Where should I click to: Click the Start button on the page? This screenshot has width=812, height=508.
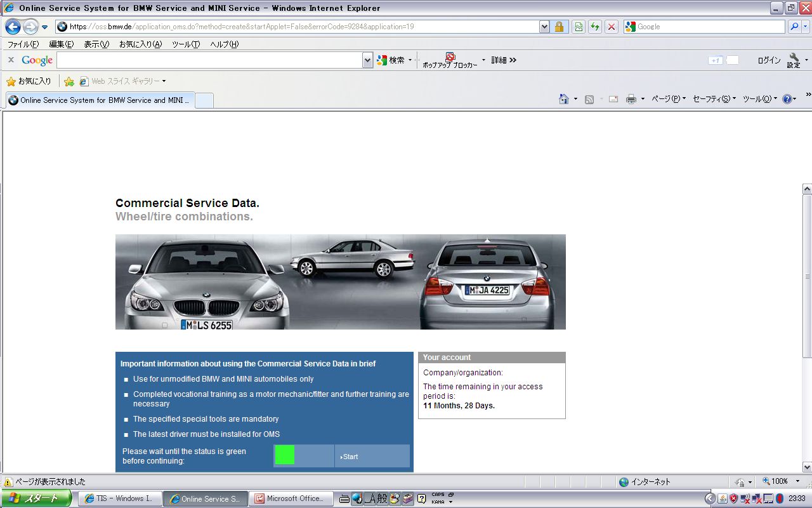[x=372, y=457]
